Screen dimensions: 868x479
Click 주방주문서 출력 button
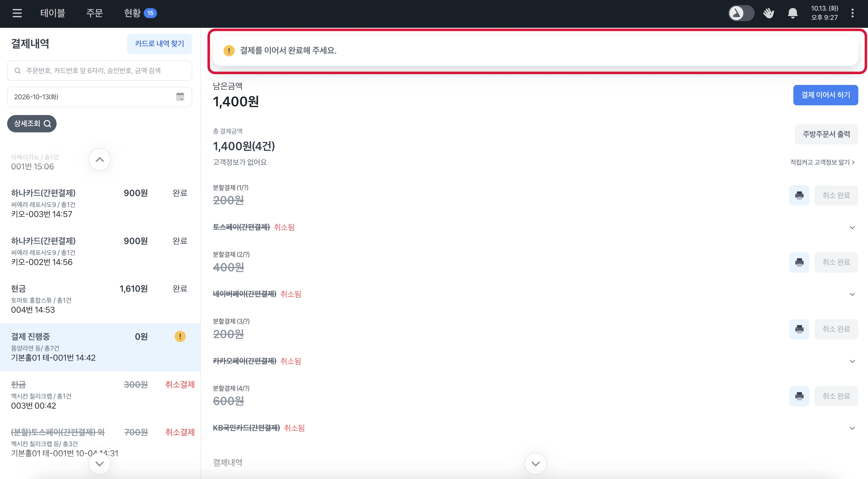826,134
